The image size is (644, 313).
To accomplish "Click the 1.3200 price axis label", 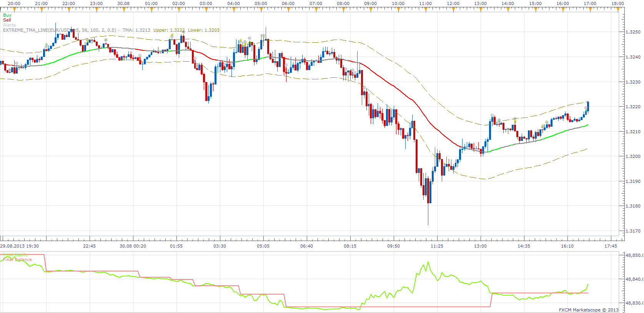I will pos(633,156).
